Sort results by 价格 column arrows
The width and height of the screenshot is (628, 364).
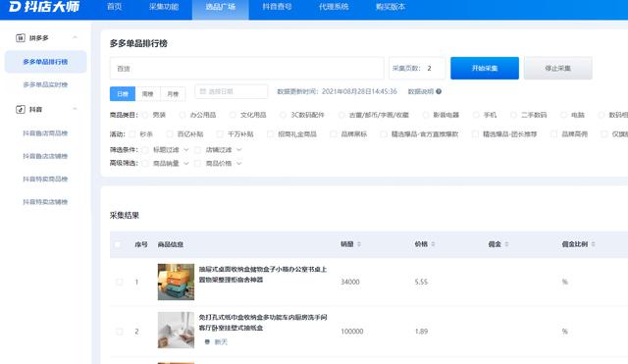[x=433, y=244]
